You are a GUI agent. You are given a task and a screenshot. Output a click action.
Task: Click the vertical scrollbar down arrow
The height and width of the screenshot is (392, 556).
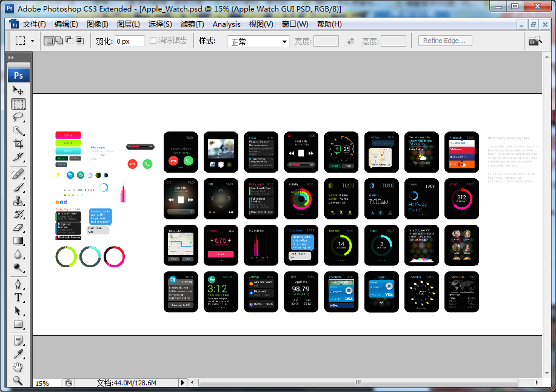547,373
